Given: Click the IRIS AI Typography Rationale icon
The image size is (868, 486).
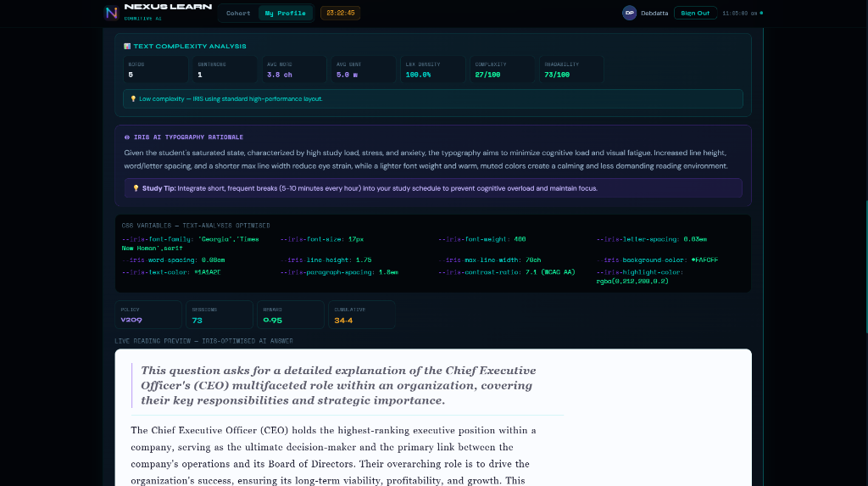Looking at the screenshot, I should point(127,137).
